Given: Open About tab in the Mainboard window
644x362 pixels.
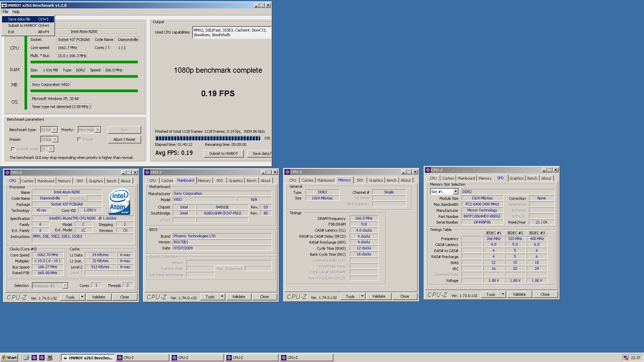Looking at the screenshot, I should tap(265, 181).
